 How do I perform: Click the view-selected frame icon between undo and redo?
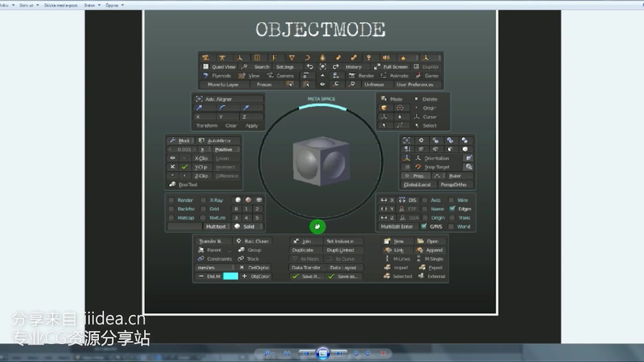[323, 66]
